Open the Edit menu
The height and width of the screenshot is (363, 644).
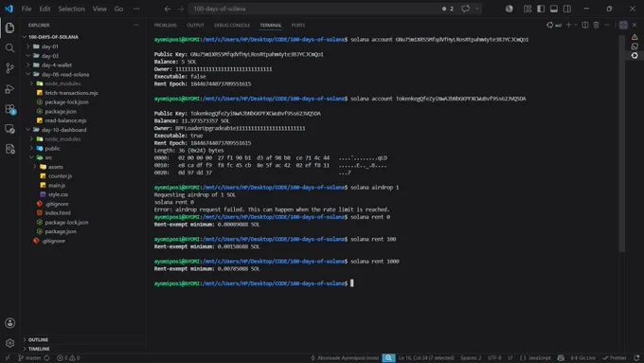pyautogui.click(x=45, y=9)
